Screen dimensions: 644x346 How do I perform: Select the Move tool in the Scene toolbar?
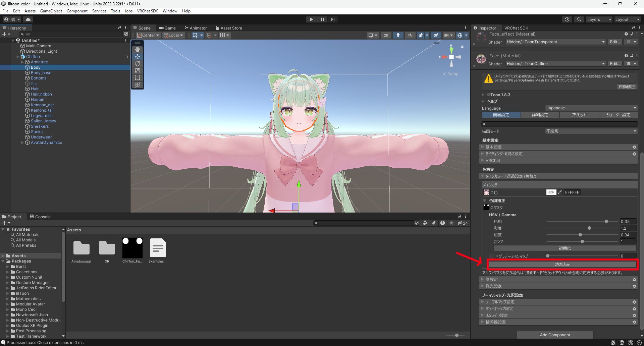click(138, 57)
